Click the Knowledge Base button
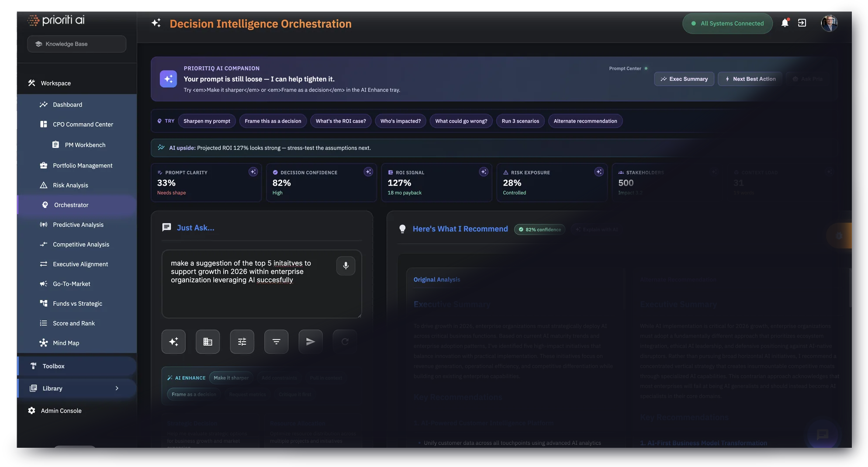Image resolution: width=868 pixels, height=467 pixels. (77, 44)
